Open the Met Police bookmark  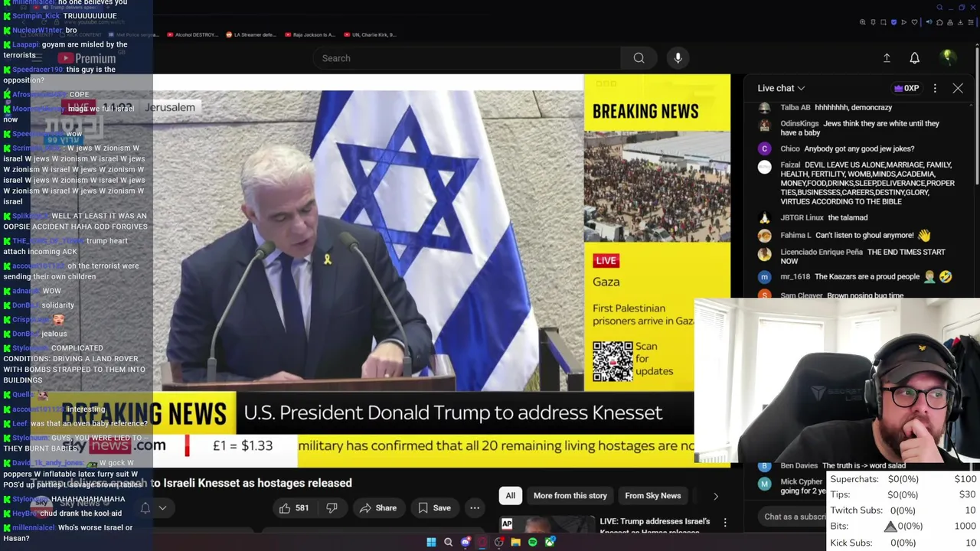[x=134, y=34]
